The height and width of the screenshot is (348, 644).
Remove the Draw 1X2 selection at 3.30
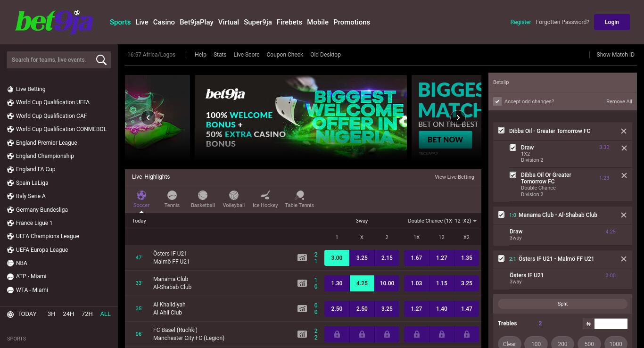[624, 148]
